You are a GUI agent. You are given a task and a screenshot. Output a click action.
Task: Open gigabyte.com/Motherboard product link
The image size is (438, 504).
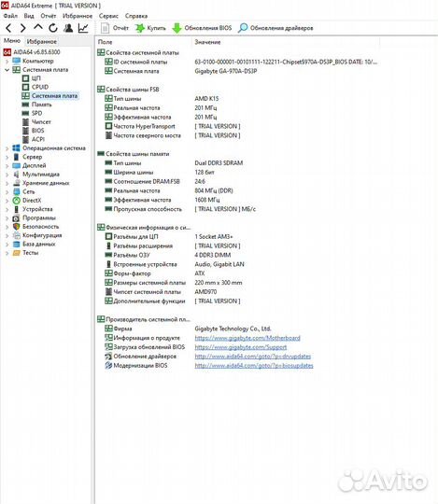point(247,338)
